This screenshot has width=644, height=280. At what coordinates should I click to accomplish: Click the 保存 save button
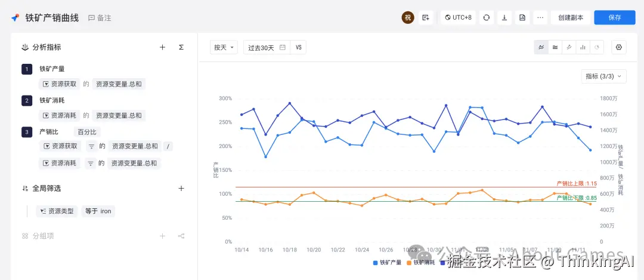[x=615, y=17]
